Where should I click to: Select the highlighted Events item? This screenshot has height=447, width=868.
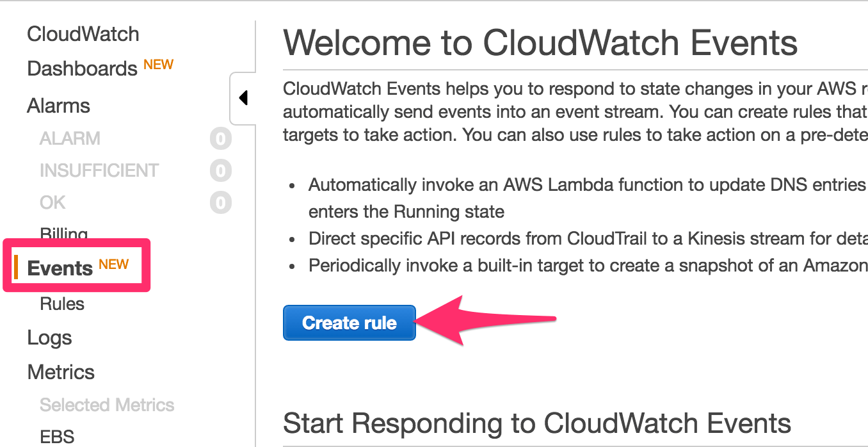pyautogui.click(x=57, y=268)
